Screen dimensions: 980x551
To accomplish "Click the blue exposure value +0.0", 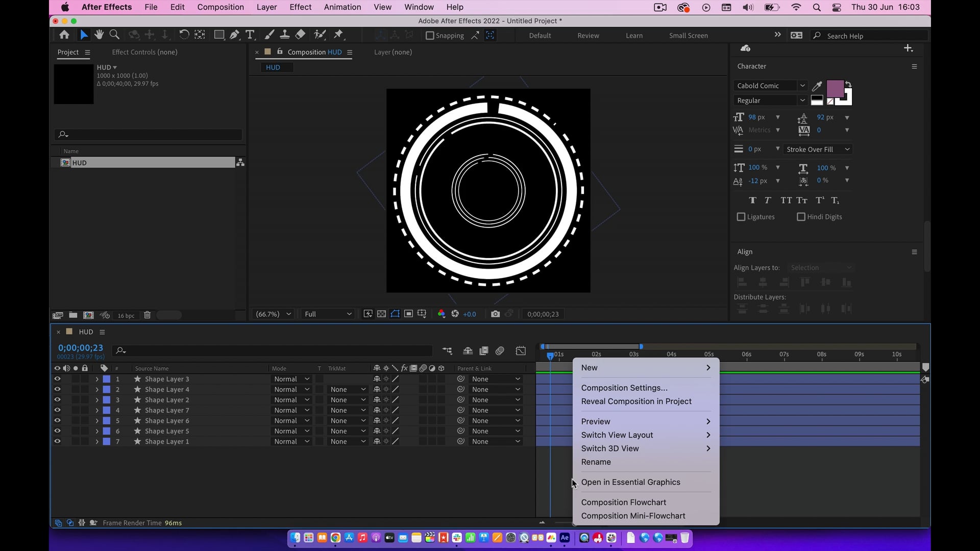I will 469,314.
